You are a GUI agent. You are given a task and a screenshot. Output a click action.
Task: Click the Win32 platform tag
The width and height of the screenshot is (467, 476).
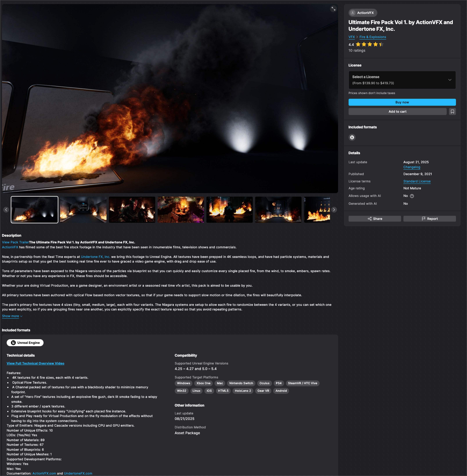182,391
